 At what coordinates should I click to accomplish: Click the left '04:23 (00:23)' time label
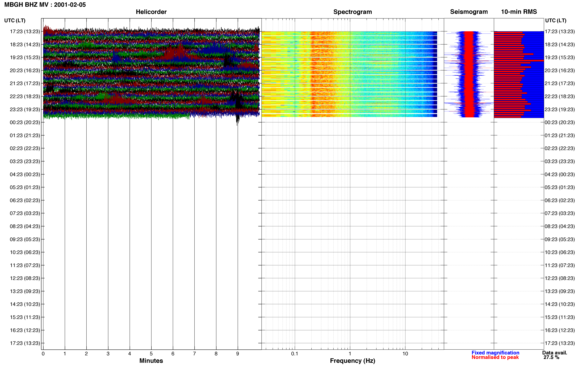coord(25,174)
